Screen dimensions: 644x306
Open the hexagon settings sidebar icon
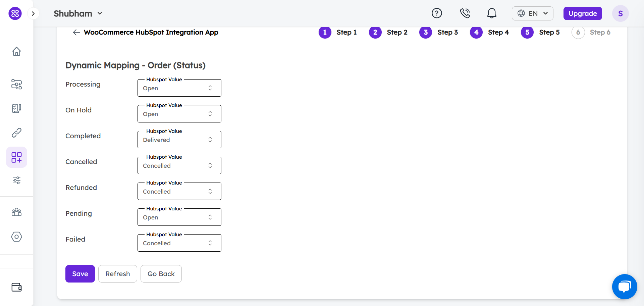click(x=16, y=237)
